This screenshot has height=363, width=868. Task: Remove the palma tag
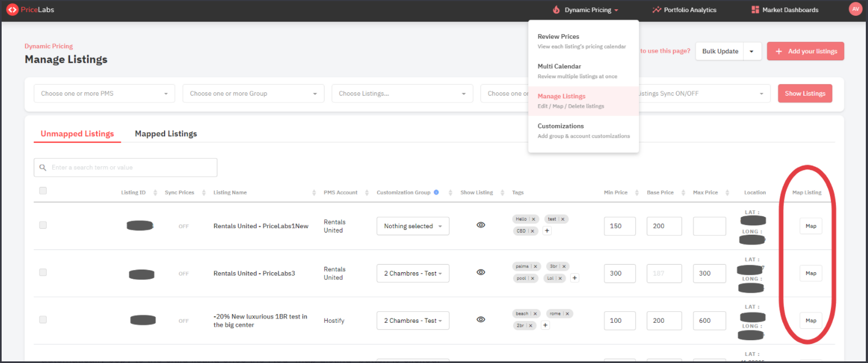click(x=535, y=266)
